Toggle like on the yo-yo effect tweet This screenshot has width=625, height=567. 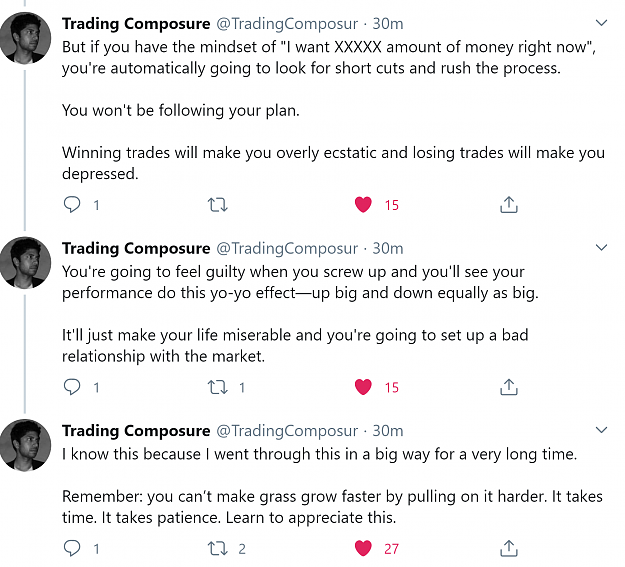click(363, 387)
